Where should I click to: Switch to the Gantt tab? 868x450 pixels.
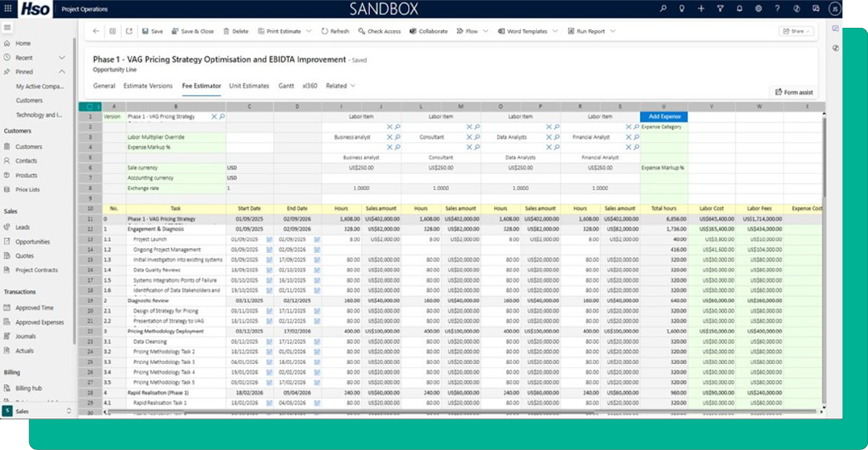[286, 86]
